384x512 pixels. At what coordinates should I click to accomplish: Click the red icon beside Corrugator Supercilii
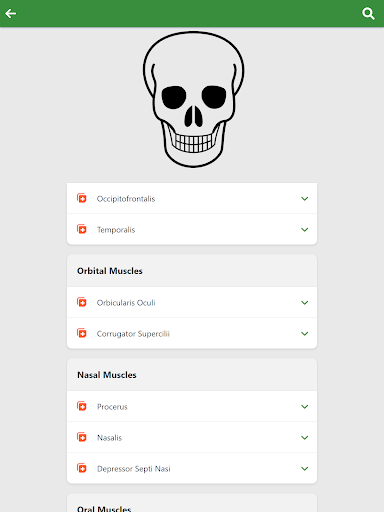82,333
